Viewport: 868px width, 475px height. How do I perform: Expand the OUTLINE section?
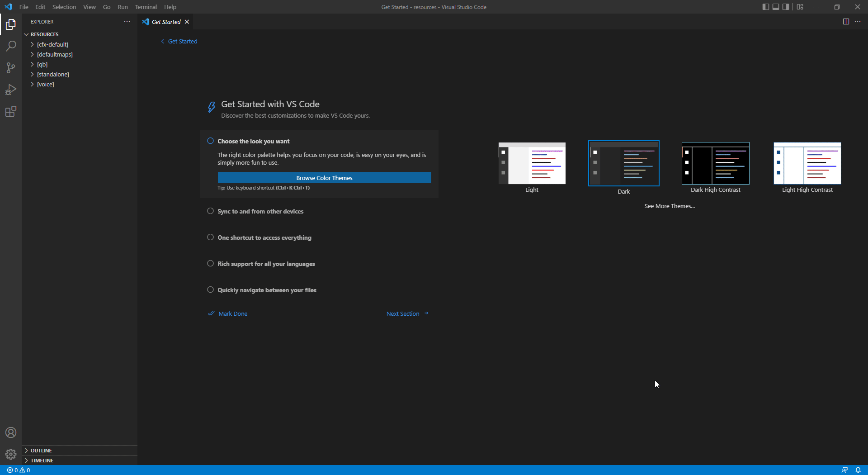pyautogui.click(x=41, y=451)
